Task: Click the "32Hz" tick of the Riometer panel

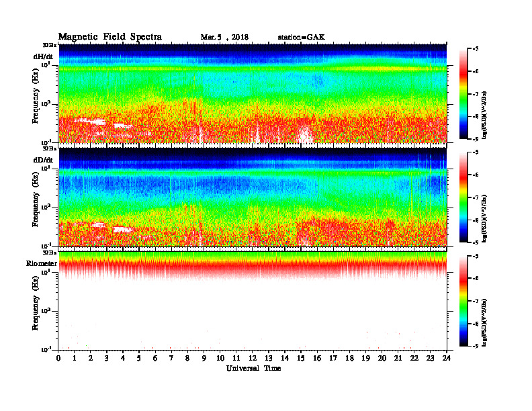Action: click(49, 253)
